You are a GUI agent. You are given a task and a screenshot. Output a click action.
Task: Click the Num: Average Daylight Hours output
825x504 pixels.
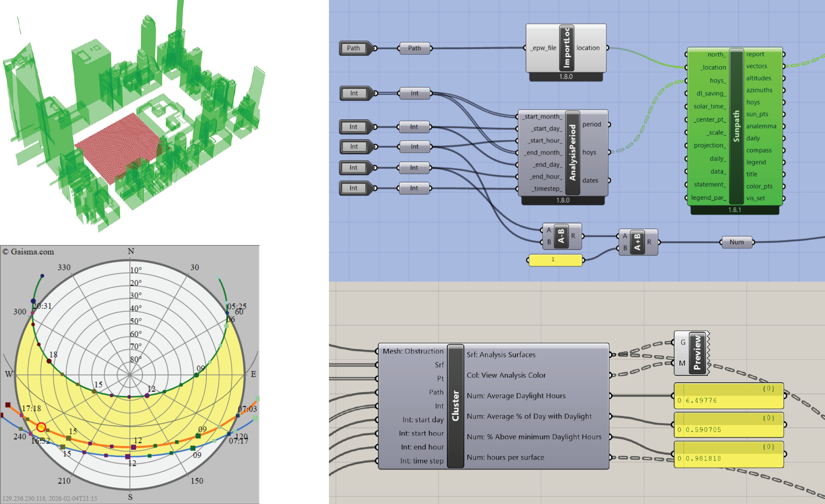(516, 395)
